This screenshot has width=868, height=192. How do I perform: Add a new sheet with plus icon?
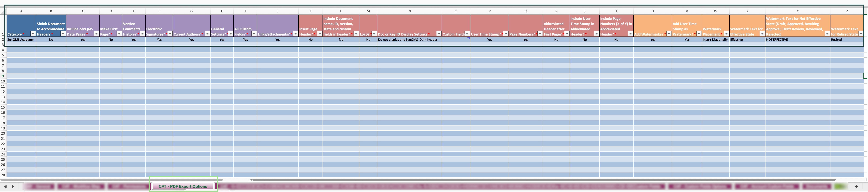point(856,186)
